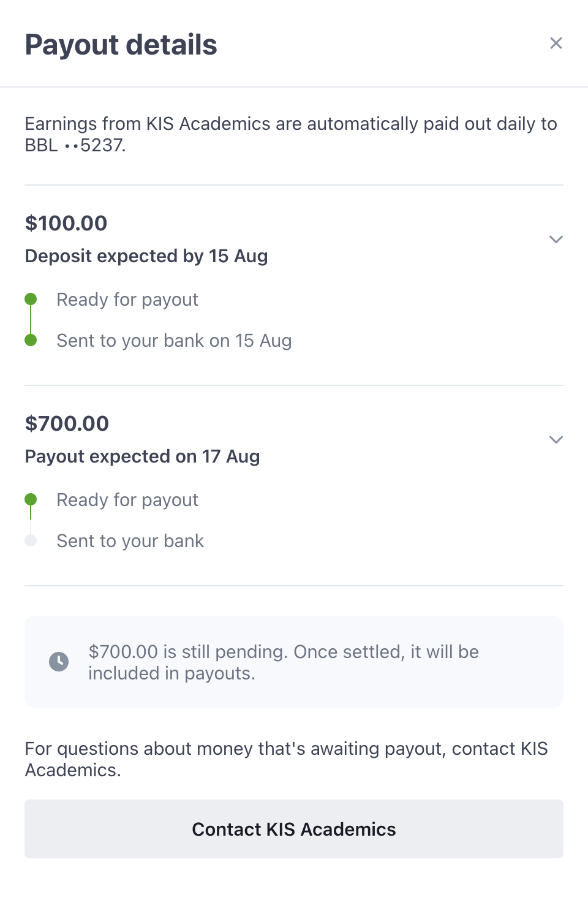
Task: Expand the $100.00 payout chevron
Action: (556, 240)
